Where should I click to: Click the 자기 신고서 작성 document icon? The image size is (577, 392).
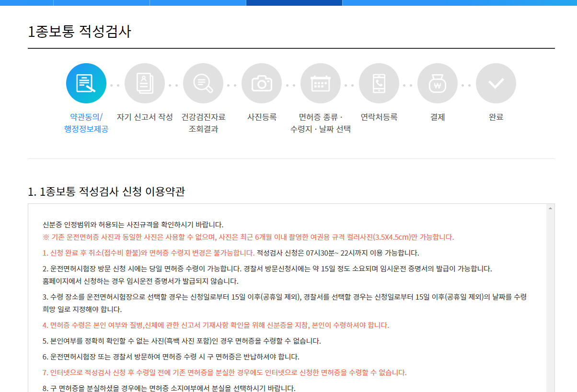pyautogui.click(x=145, y=83)
